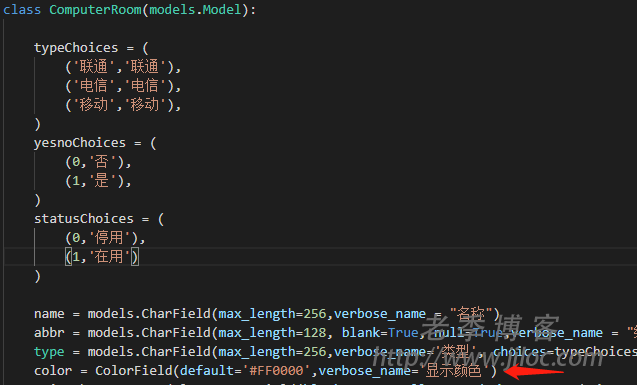The image size is (637, 385).
Task: Place cursor on typeChoices variable
Action: pos(76,48)
